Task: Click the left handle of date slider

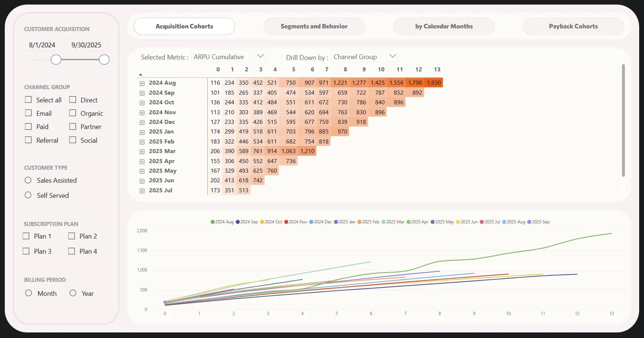Action: 56,60
